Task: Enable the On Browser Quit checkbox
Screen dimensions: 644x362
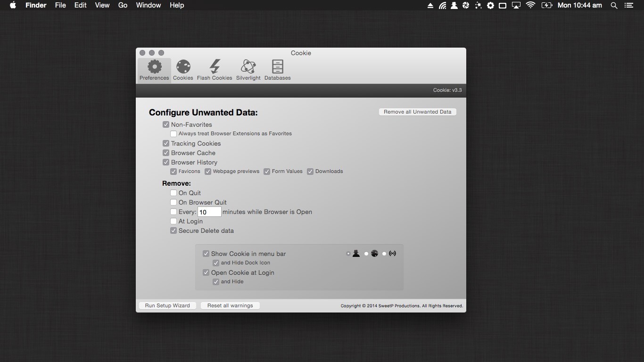Action: click(x=173, y=202)
